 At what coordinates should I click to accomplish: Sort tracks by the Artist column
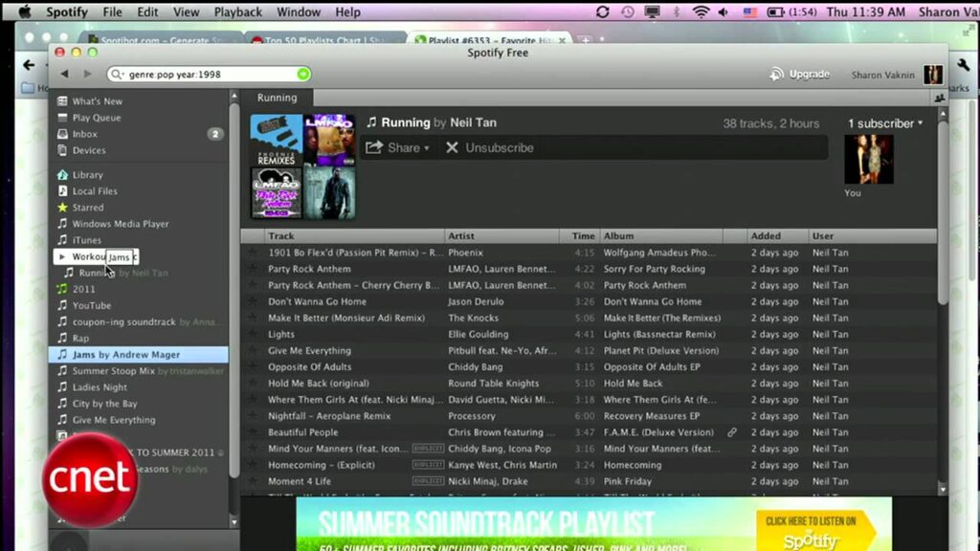click(x=501, y=236)
